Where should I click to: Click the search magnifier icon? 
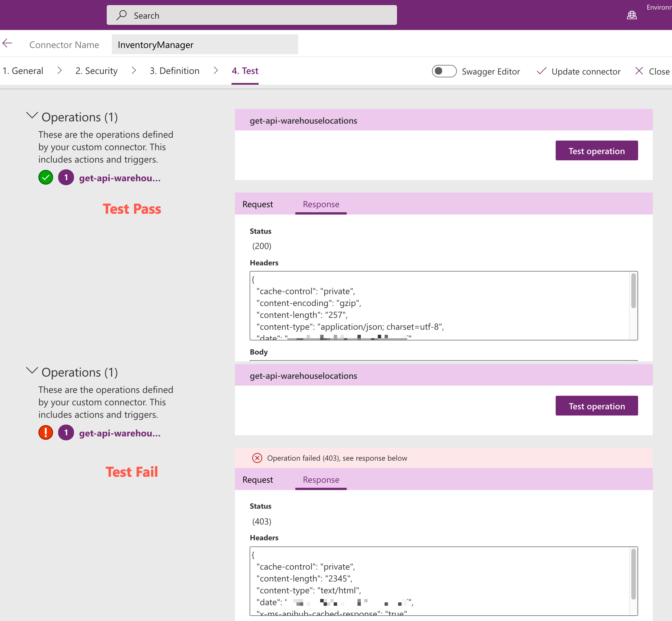tap(121, 15)
